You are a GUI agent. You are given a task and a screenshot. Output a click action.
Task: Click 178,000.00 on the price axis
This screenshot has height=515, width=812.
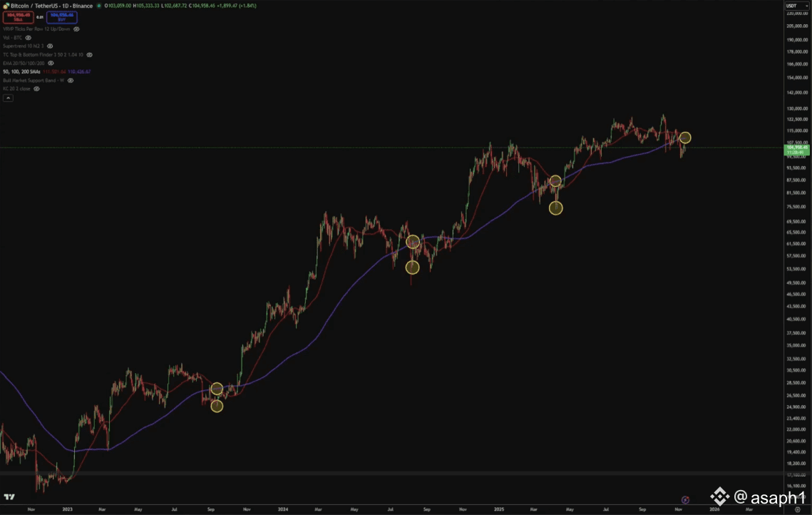pos(797,52)
